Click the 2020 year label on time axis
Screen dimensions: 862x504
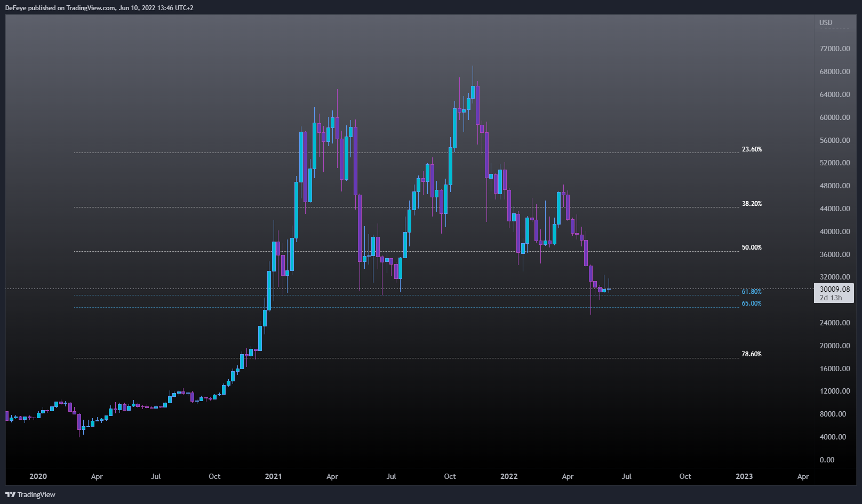tap(38, 476)
